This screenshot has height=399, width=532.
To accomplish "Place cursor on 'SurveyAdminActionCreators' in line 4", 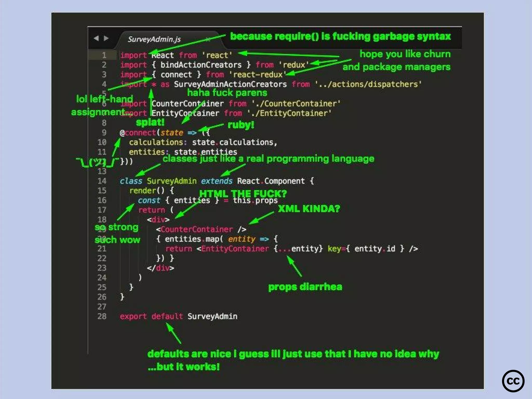I will coord(230,84).
